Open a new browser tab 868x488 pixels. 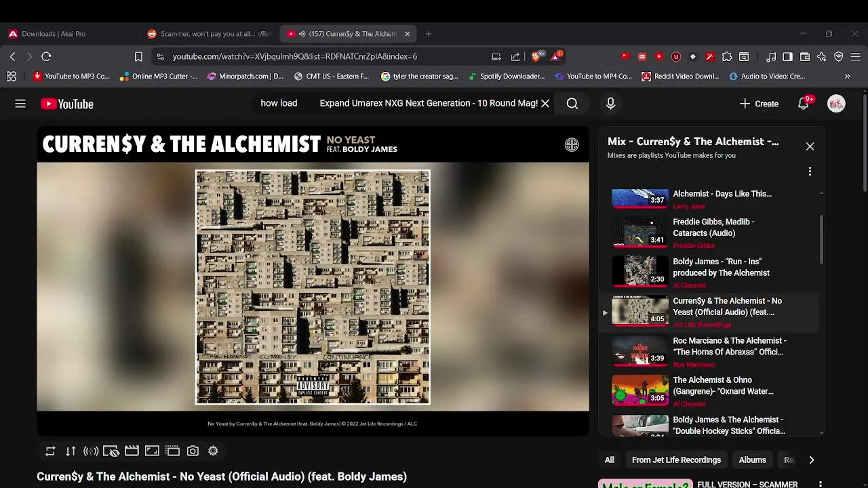pos(428,34)
